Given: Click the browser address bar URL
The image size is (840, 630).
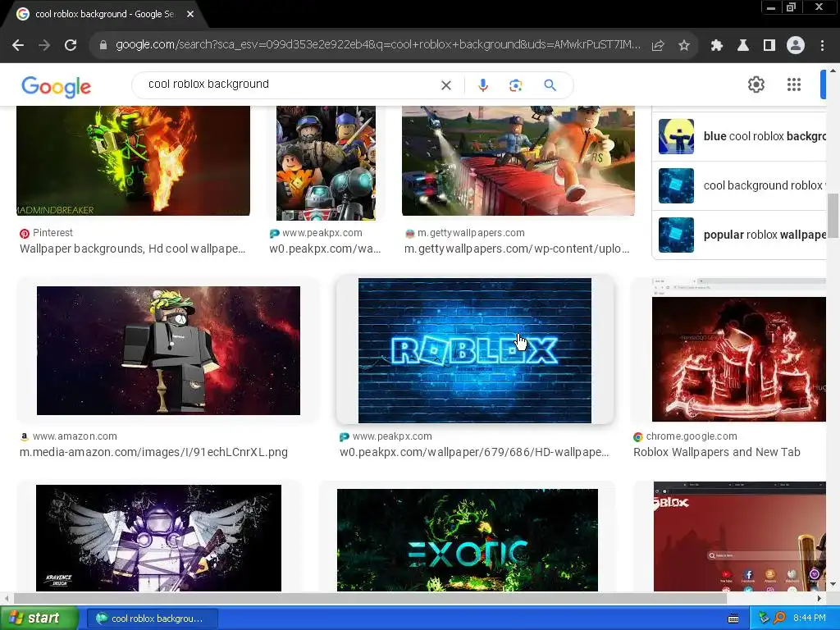Looking at the screenshot, I should 377,45.
